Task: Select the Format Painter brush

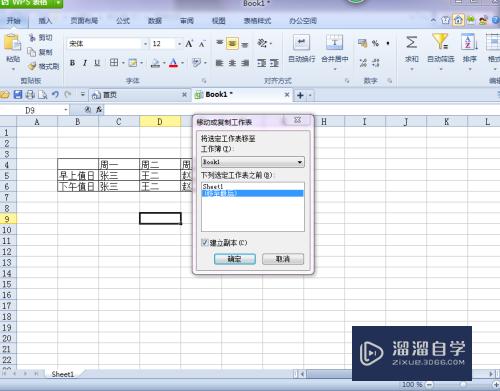Action: pyautogui.click(x=32, y=66)
